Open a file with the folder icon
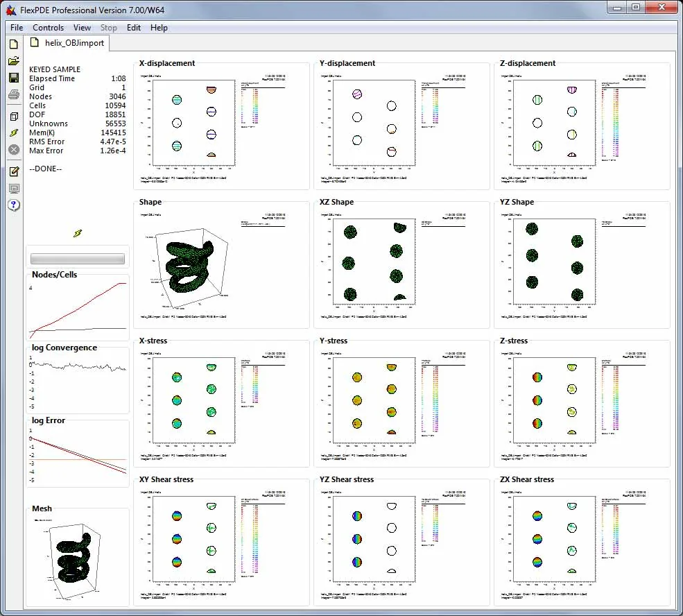 point(14,61)
